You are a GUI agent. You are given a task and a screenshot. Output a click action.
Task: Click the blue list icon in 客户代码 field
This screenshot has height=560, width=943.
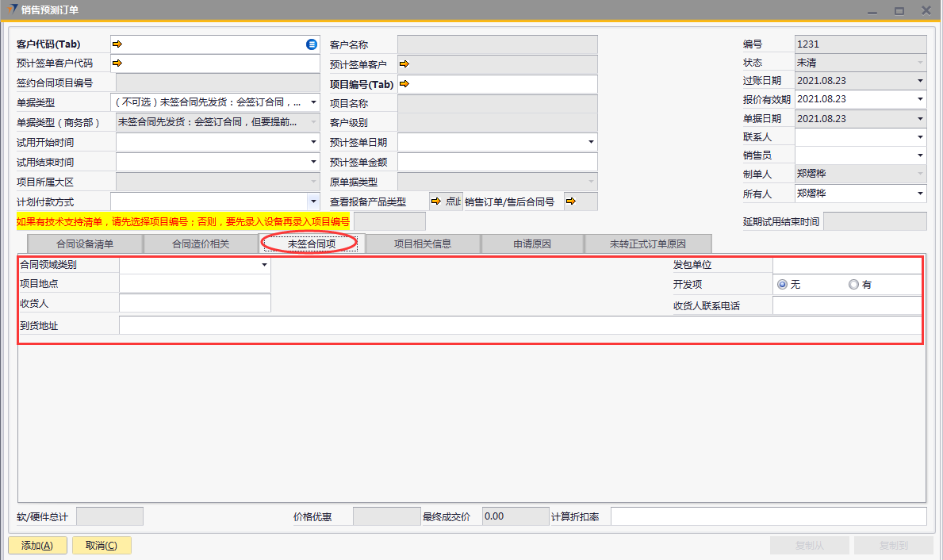point(312,44)
